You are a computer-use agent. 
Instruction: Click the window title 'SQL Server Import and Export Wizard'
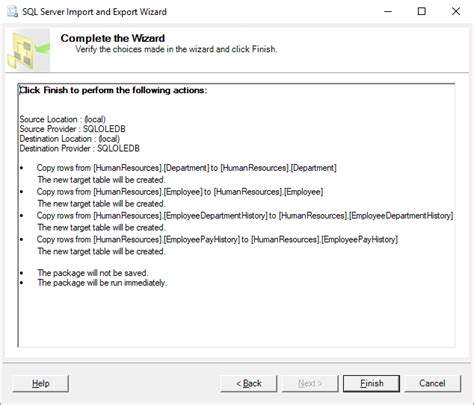94,12
